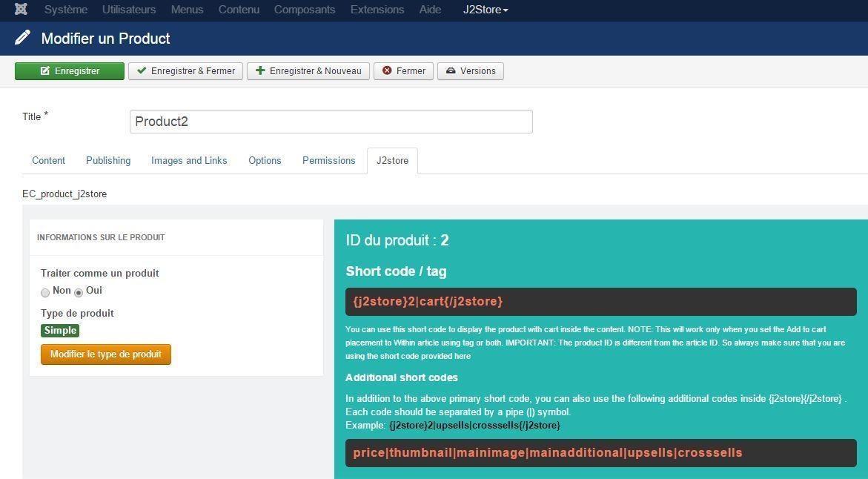Click the Short code / tag heading
This screenshot has width=868, height=479.
coord(396,271)
